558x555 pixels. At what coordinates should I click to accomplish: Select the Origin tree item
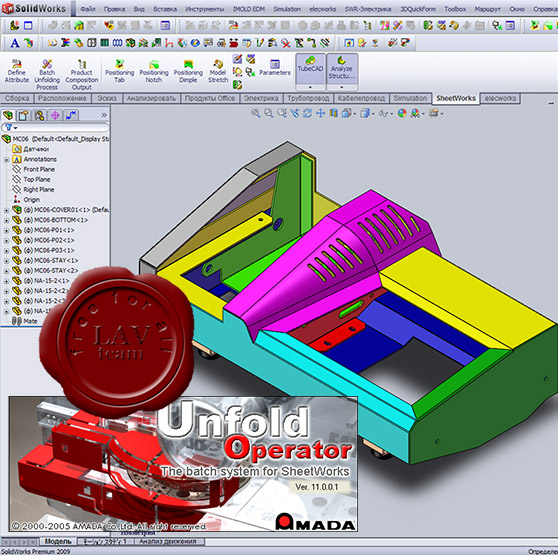[31, 200]
